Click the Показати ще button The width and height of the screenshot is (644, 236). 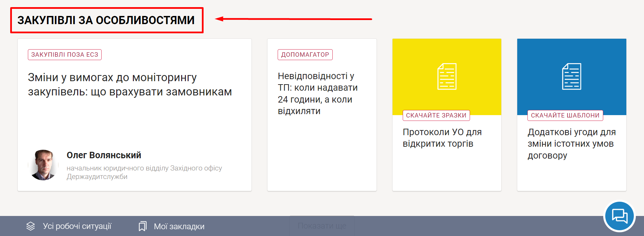(x=322, y=226)
